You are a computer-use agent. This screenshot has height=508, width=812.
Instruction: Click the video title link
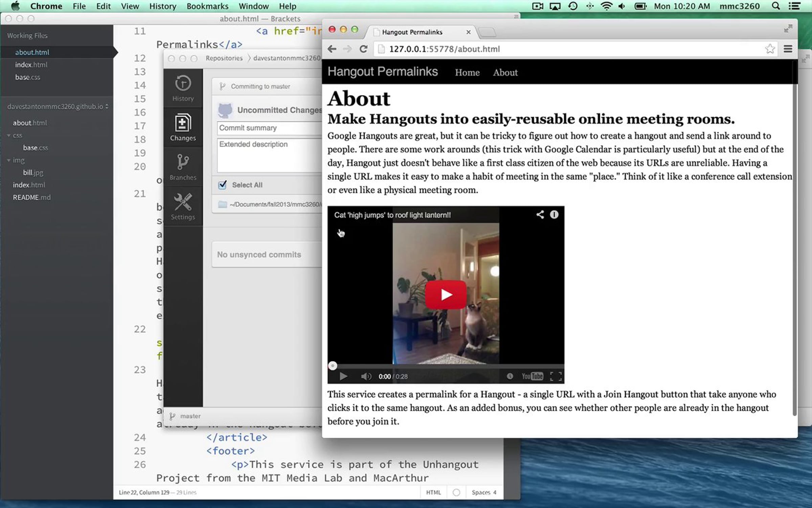(x=392, y=215)
